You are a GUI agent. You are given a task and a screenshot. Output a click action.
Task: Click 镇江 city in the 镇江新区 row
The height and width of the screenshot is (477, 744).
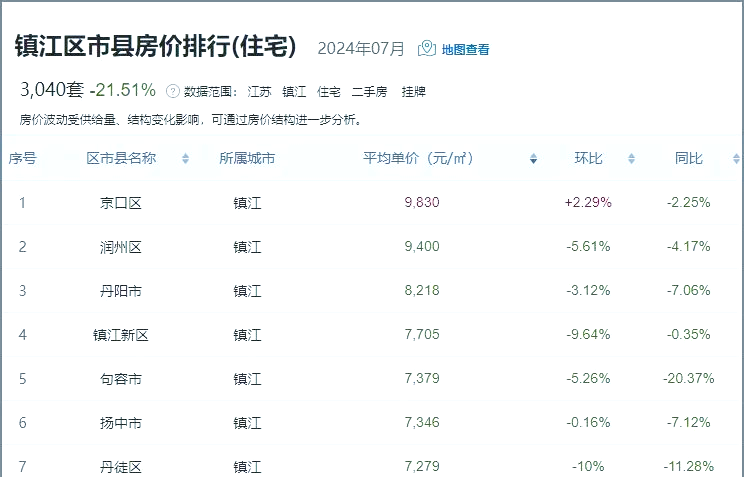click(247, 335)
